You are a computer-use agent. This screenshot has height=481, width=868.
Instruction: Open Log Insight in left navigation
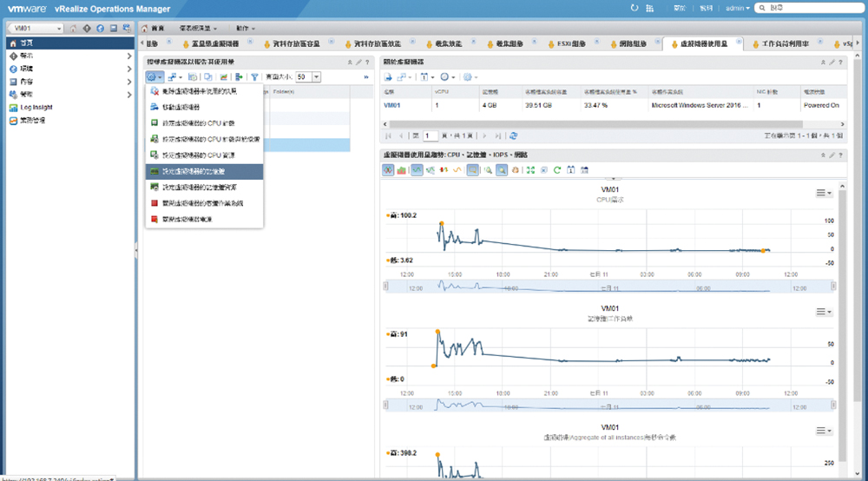click(36, 108)
